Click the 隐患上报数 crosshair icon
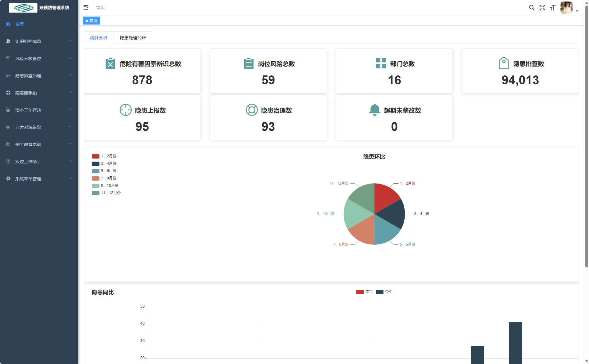589x364 pixels. (126, 110)
